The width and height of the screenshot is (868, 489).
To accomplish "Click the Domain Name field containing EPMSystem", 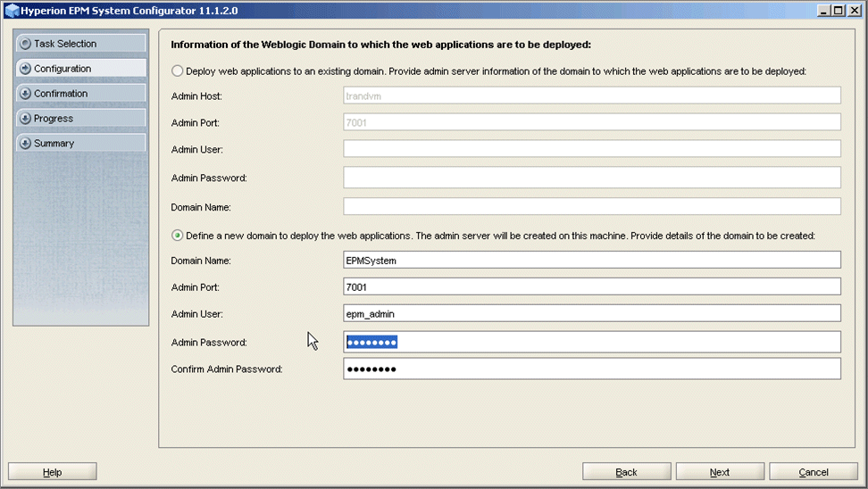I will [x=592, y=260].
